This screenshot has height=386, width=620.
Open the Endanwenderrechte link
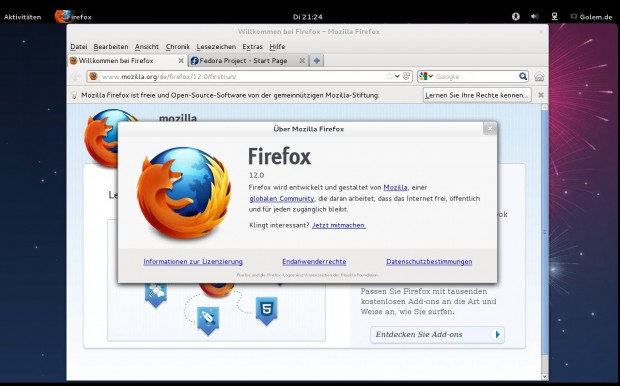tap(314, 261)
